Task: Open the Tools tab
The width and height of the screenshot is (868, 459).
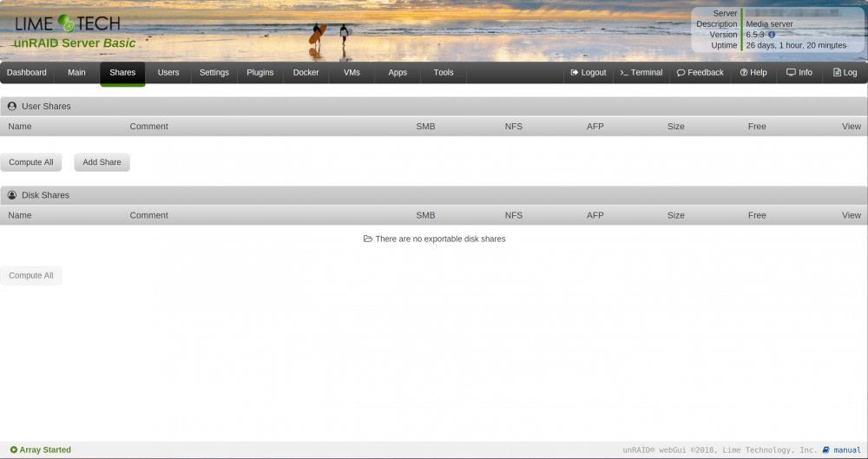Action: (x=444, y=73)
